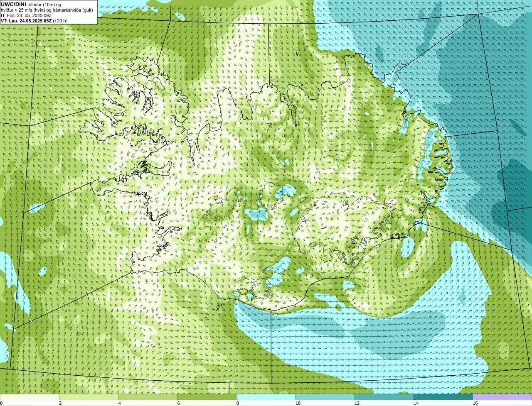The height and width of the screenshot is (406, 532).
Task: Click the legend scale label '0'
Action: click(x=1, y=403)
